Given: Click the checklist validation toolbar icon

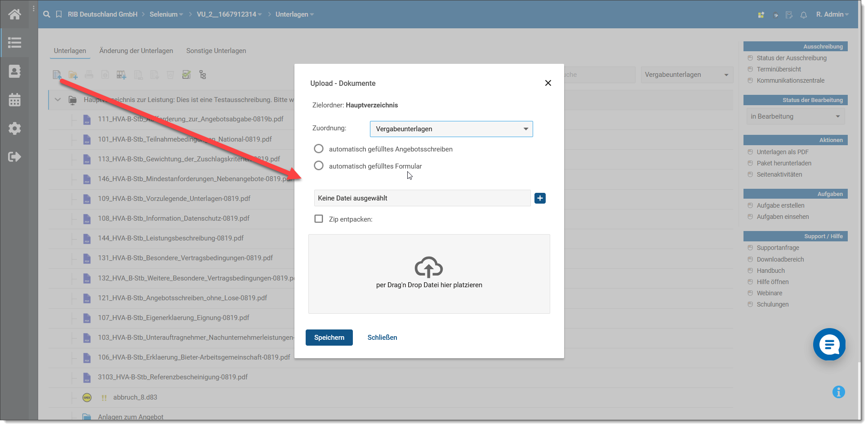Looking at the screenshot, I should click(x=187, y=75).
